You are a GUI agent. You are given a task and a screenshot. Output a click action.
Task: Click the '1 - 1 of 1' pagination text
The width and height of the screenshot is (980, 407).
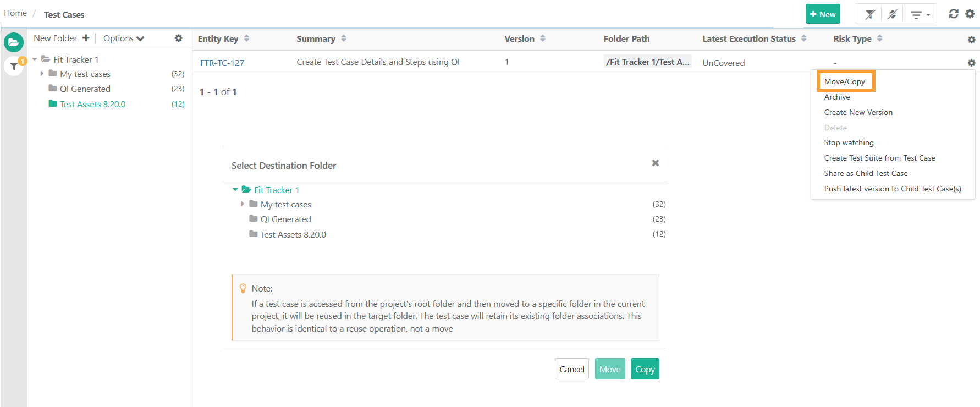[x=218, y=92]
